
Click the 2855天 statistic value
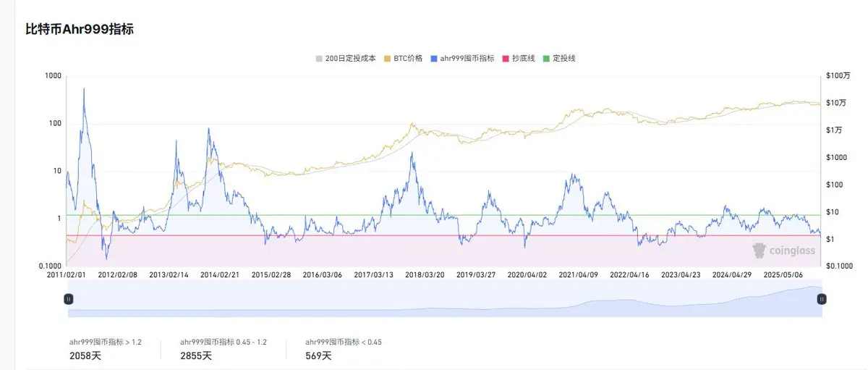coord(196,356)
